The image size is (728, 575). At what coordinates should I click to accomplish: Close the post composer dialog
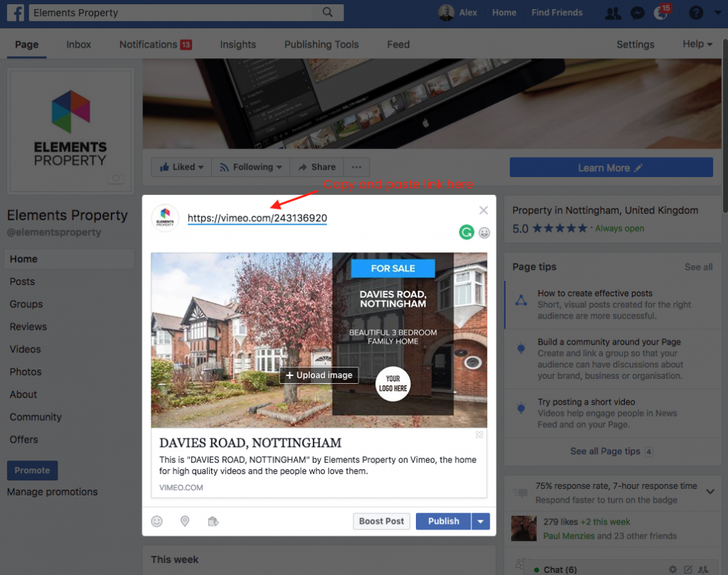(483, 210)
